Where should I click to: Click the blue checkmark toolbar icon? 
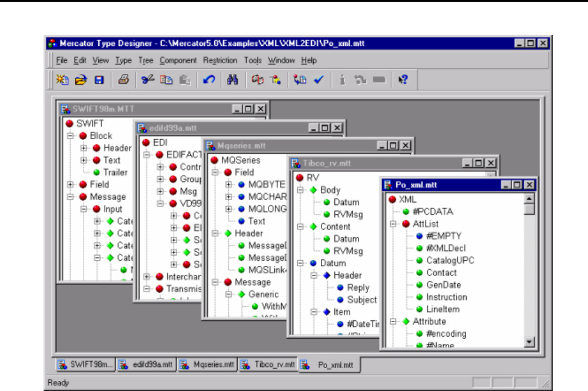click(x=319, y=80)
